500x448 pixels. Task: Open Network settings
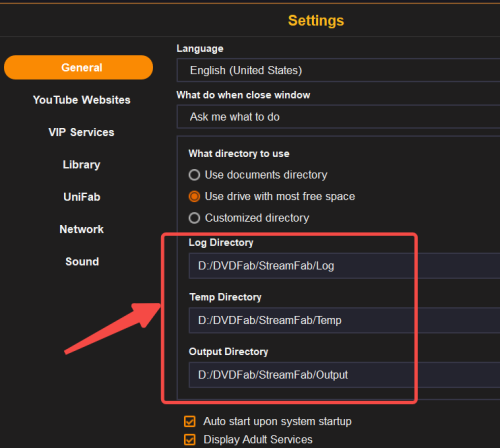82,229
